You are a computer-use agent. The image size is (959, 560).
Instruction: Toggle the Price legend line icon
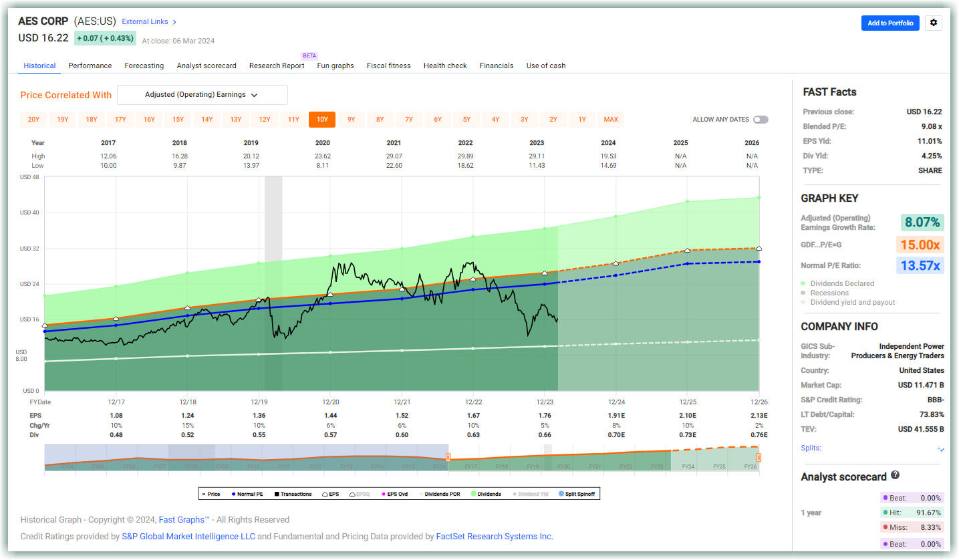203,494
